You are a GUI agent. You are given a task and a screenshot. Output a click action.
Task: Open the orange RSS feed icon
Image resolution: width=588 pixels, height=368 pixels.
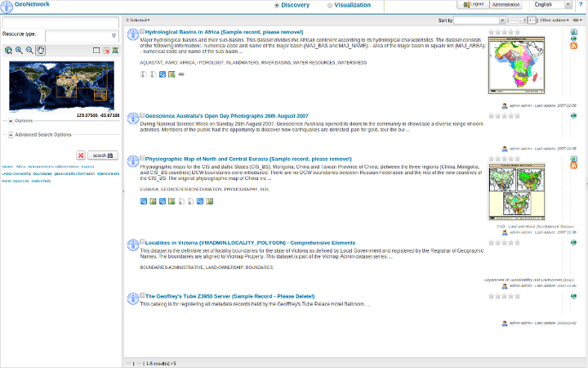(x=573, y=47)
